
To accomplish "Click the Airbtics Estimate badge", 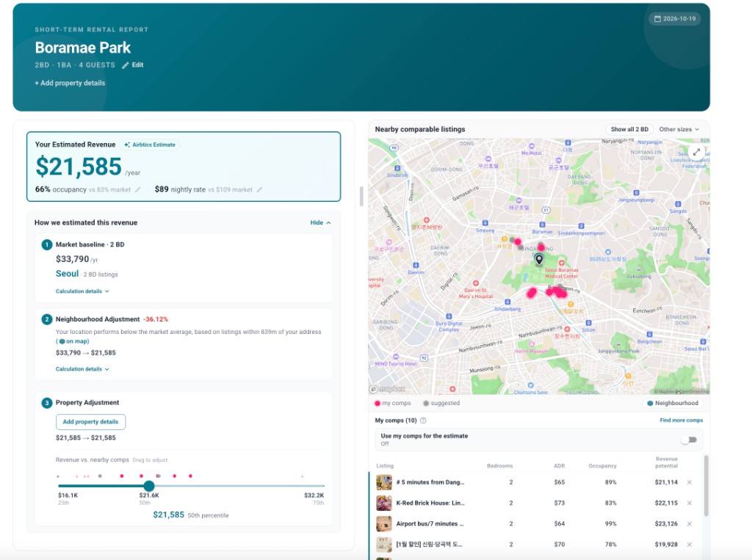I will tap(150, 145).
